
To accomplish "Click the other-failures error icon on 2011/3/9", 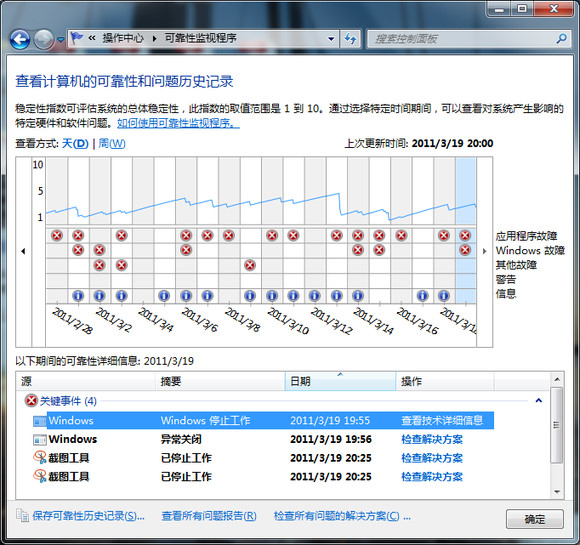I will tap(250, 265).
